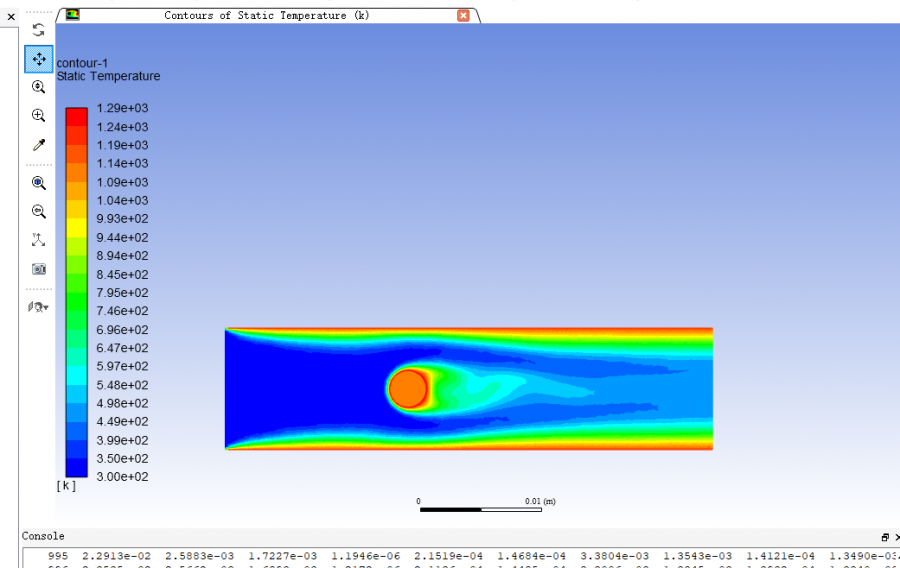Click the yellow band of the colorbar

[76, 227]
